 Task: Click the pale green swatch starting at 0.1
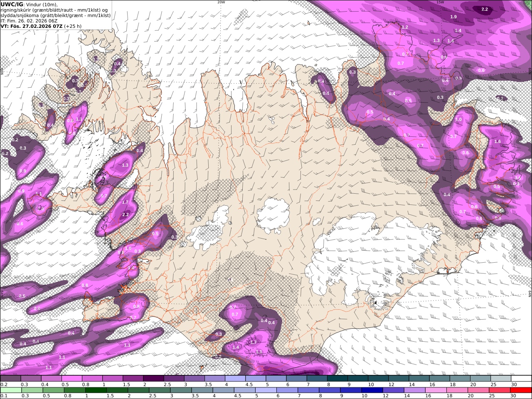[10, 390]
